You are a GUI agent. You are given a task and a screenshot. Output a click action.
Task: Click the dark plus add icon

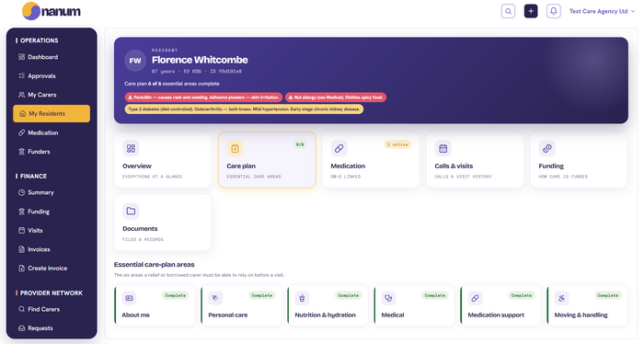pos(531,11)
